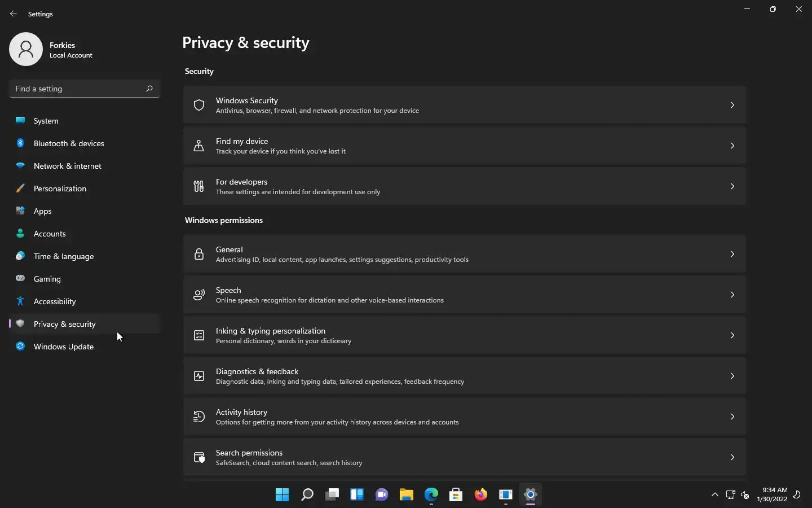Click the Activity history icon
This screenshot has width=812, height=508.
click(199, 417)
